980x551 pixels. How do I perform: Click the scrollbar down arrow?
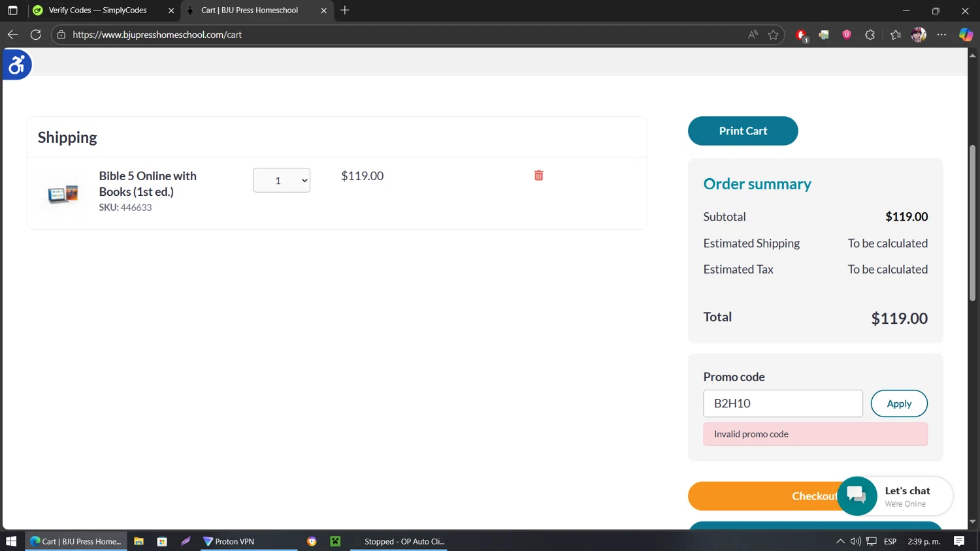972,522
